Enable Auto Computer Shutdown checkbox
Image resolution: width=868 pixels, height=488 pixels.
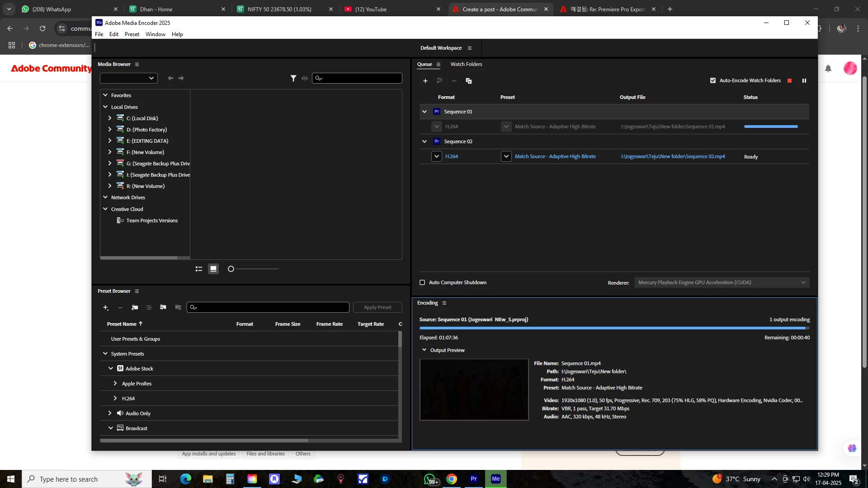[422, 282]
